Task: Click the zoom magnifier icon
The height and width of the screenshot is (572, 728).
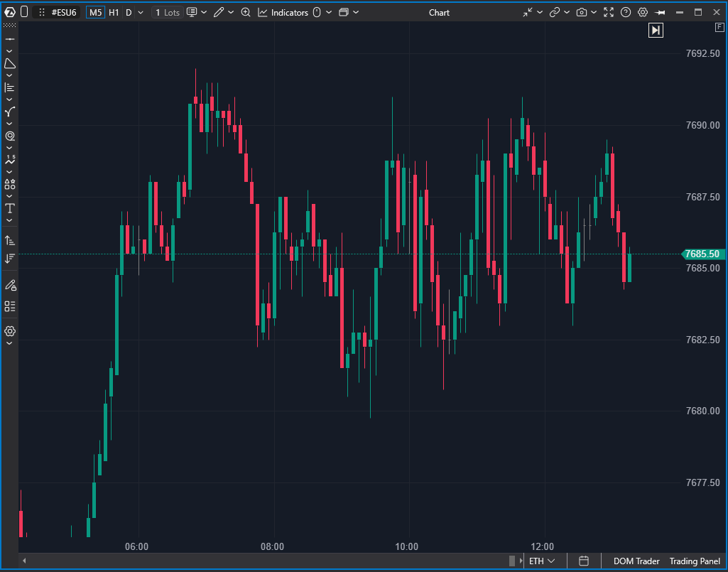Action: (x=246, y=13)
